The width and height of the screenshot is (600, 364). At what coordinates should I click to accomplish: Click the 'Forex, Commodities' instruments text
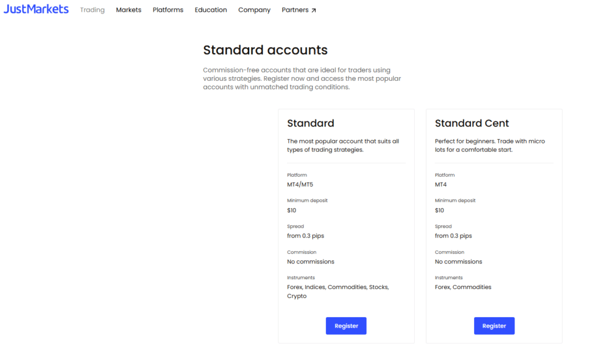463,287
